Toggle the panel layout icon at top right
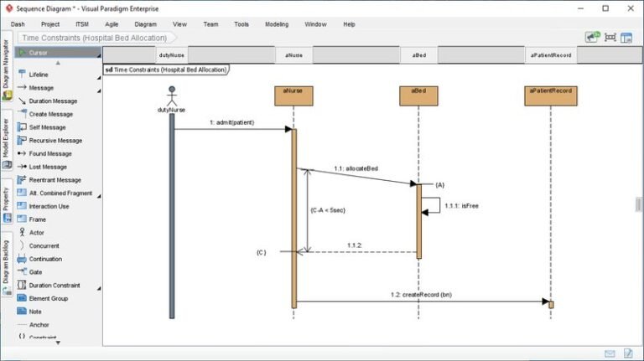Screen dimensions: 644x361 click(626, 38)
